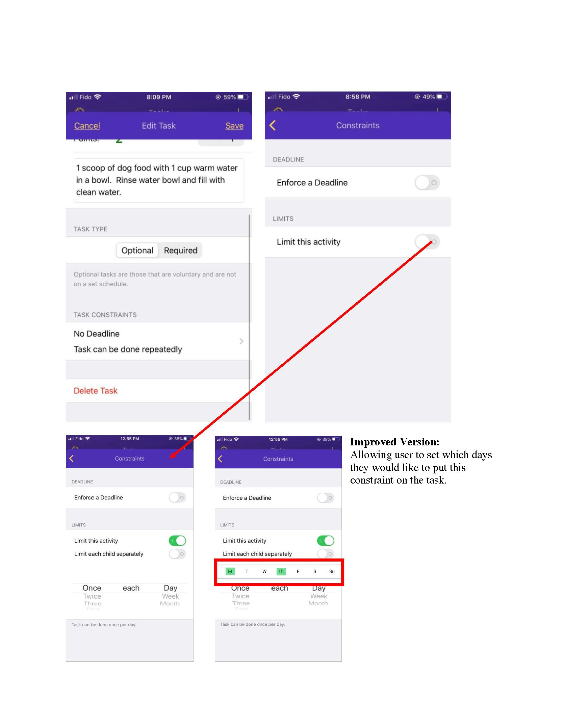Screen dimensions: 563x728
Task: Toggle Limit each child separately in improved screen
Action: click(x=326, y=554)
